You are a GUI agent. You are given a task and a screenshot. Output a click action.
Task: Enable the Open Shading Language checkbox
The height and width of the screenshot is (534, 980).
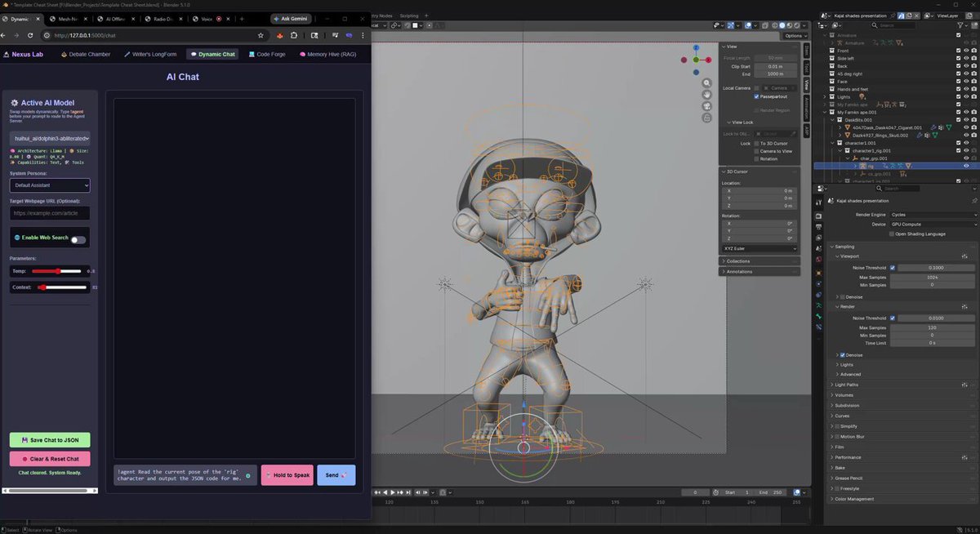pos(892,234)
